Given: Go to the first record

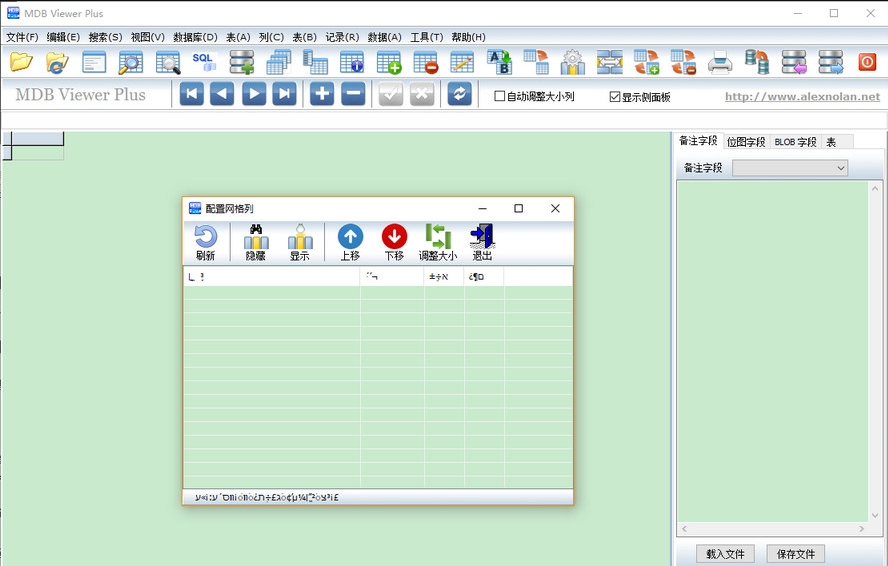Looking at the screenshot, I should [191, 94].
